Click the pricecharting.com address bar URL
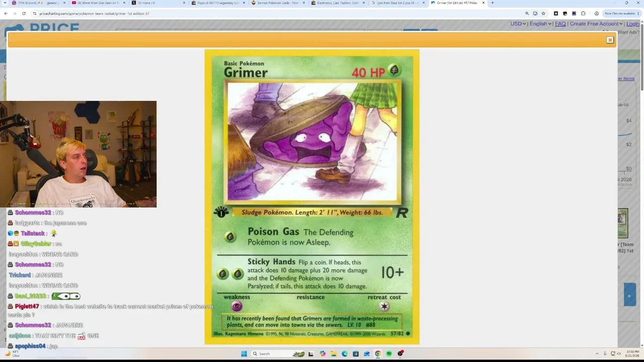Viewport: 644px width, 362px height. [95, 14]
